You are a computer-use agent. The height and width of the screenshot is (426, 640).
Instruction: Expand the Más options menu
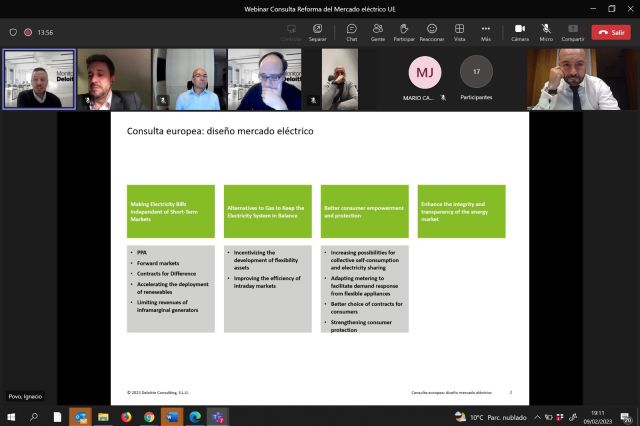coord(486,31)
